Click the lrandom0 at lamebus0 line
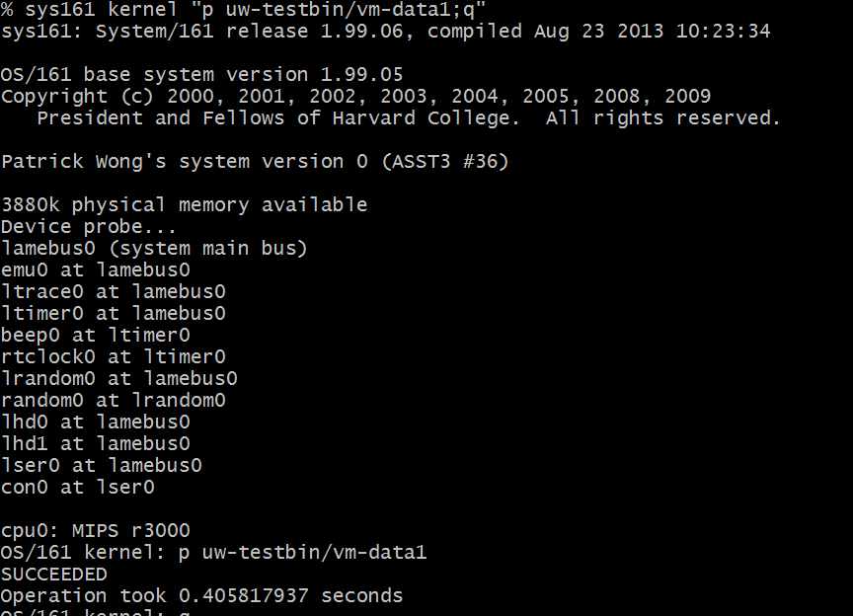Image resolution: width=853 pixels, height=616 pixels. tap(118, 379)
